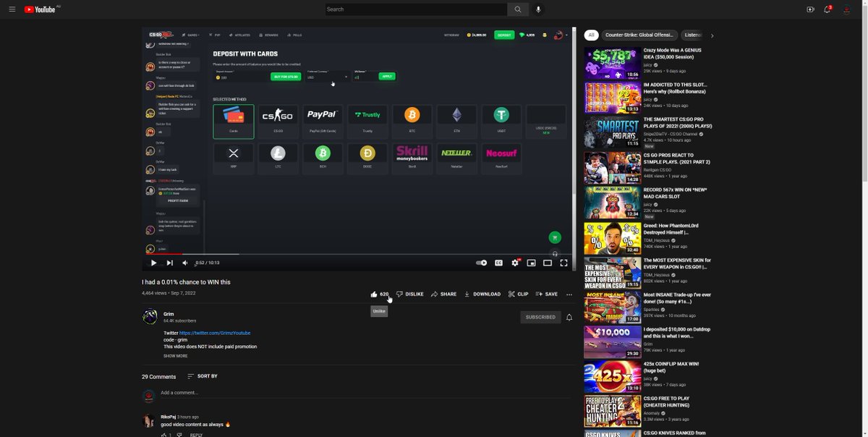
Task: Open the account avatar menu
Action: 846,9
